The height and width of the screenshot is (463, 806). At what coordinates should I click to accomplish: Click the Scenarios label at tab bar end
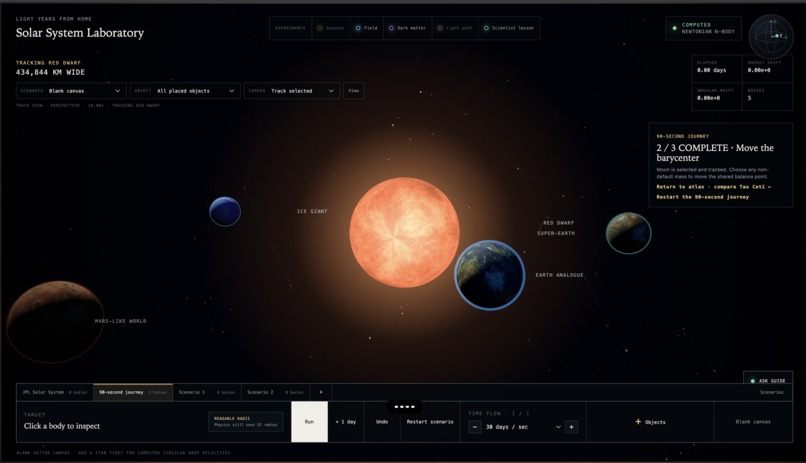[772, 392]
